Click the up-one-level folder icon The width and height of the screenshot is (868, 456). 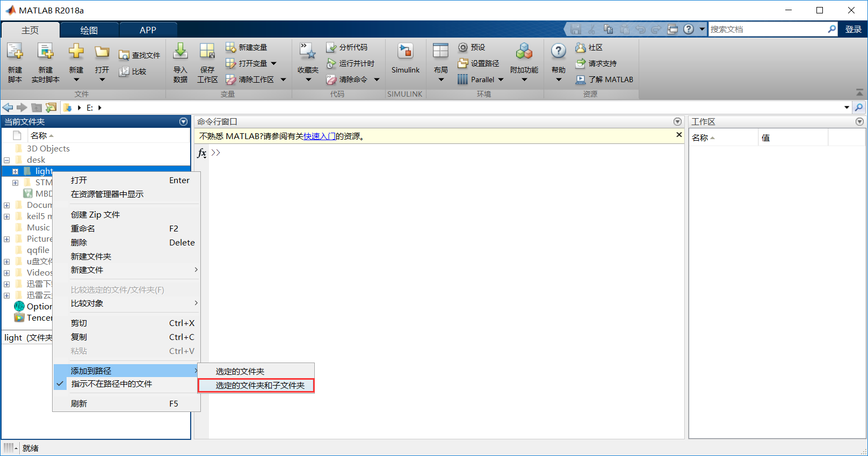[x=37, y=107]
